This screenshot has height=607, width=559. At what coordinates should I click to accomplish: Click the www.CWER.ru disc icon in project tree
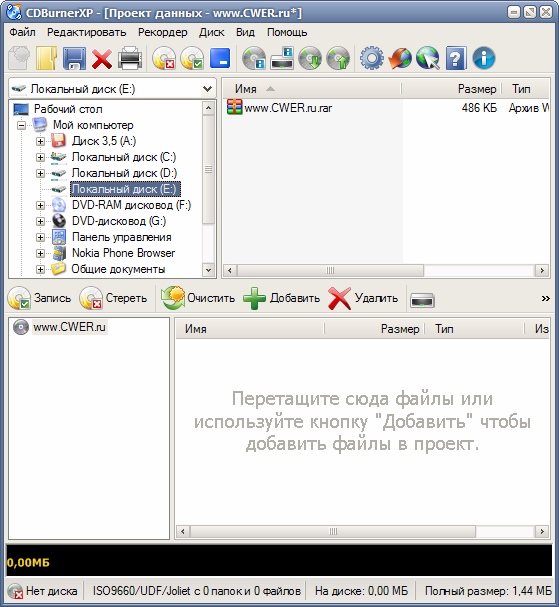(21, 327)
